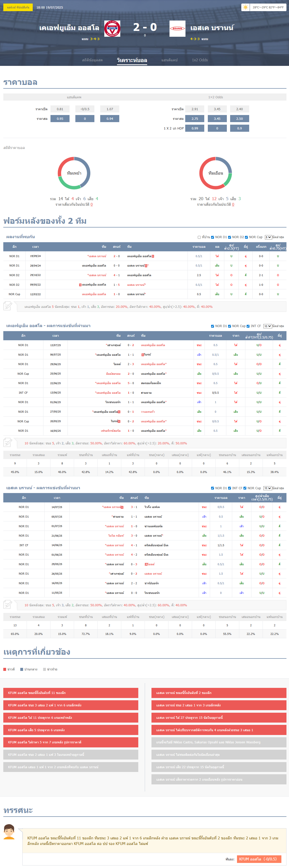Toggle INT CF checkbox for KFUM Oslo matches

pos(248,326)
